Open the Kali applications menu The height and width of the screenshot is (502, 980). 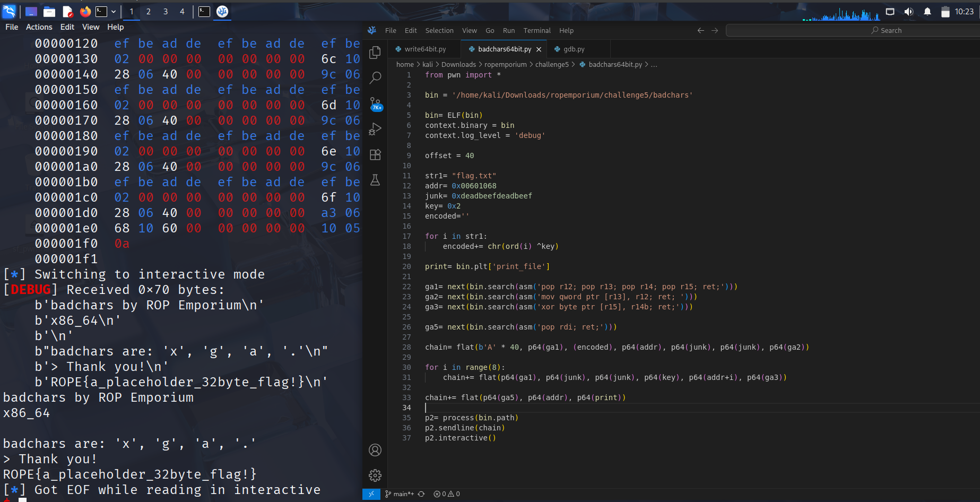pos(9,11)
